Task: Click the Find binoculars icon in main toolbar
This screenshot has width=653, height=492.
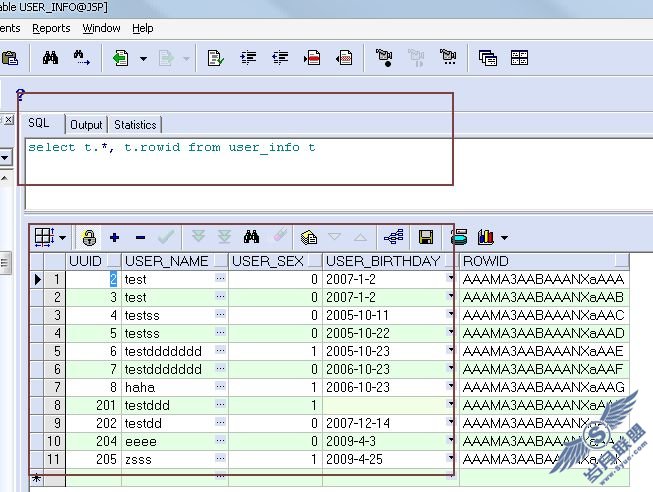Action: click(50, 57)
